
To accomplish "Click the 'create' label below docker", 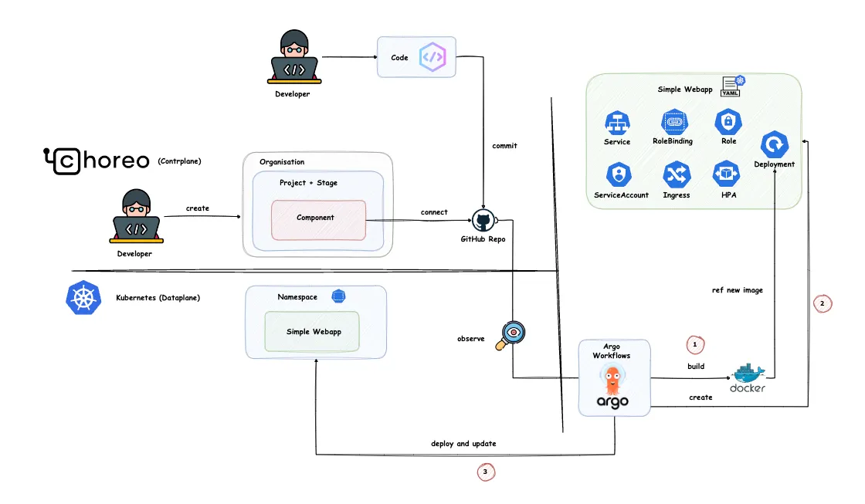I will pos(700,397).
